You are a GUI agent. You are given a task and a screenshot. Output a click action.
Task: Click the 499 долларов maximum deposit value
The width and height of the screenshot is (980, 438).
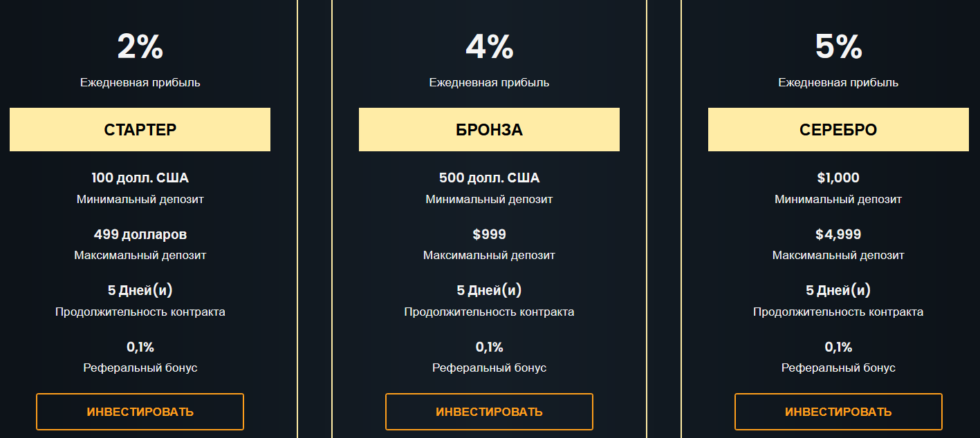[140, 234]
